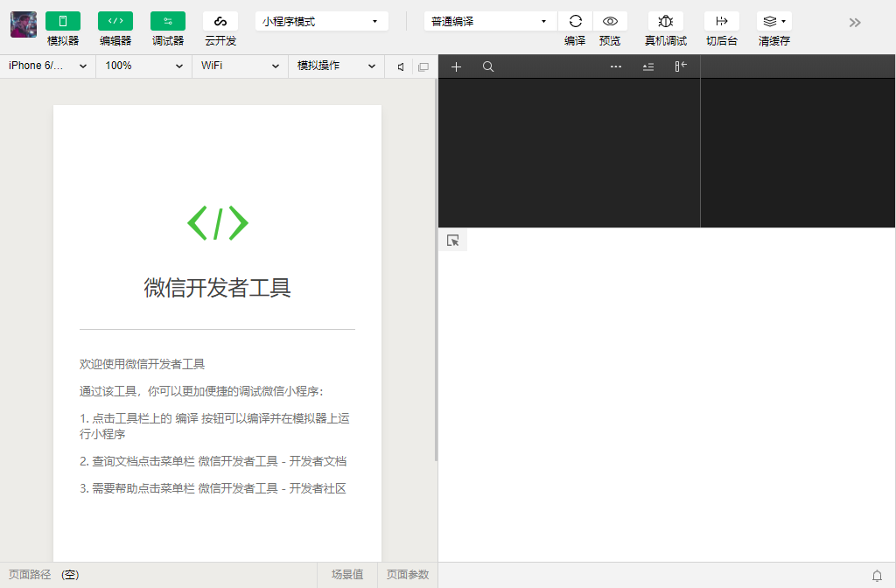Open the 模拟操作 simulate actions dropdown
This screenshot has width=896, height=588.
click(x=337, y=66)
